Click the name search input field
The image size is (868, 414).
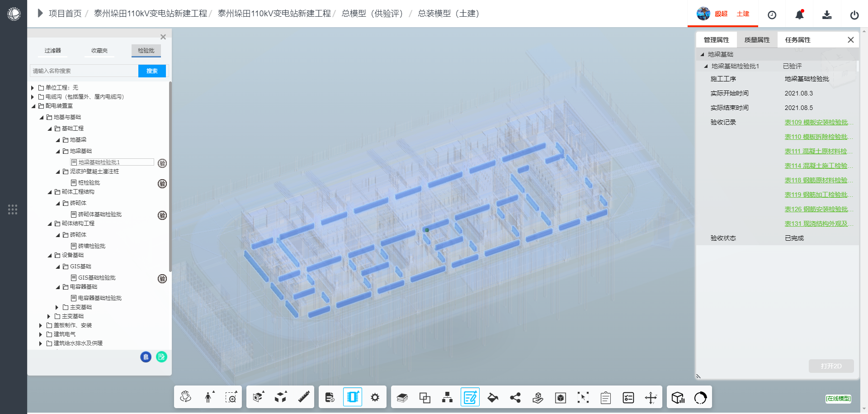click(84, 71)
